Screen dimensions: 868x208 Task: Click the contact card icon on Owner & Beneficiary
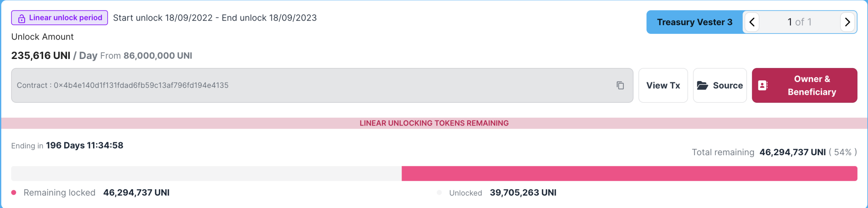[763, 85]
